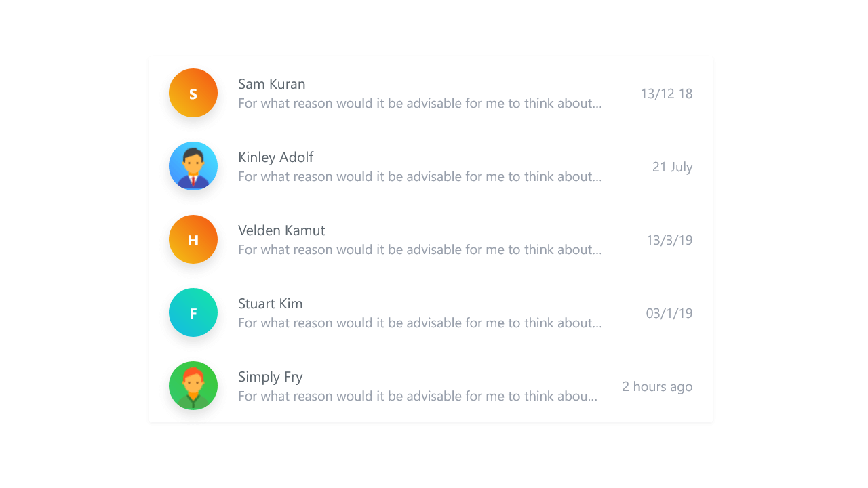
Task: Click the 03/1/19 date
Action: 669,313
